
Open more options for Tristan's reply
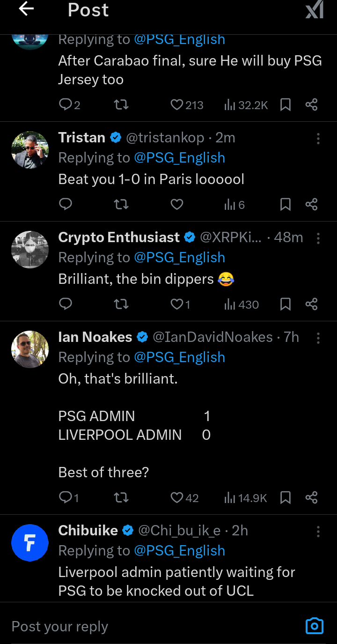pyautogui.click(x=318, y=138)
